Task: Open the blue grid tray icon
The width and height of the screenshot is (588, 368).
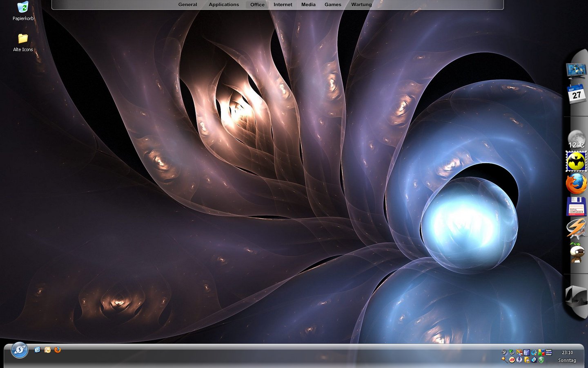Action: click(x=527, y=352)
